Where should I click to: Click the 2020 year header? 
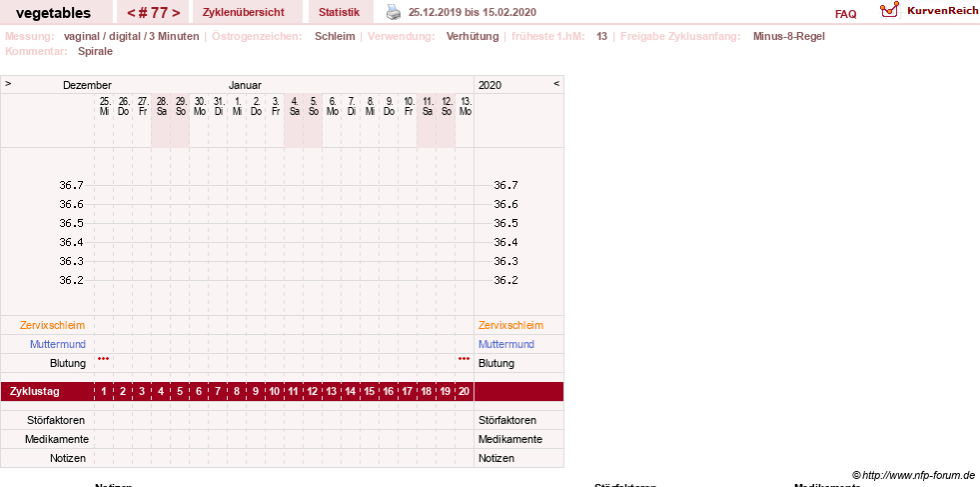pos(490,85)
